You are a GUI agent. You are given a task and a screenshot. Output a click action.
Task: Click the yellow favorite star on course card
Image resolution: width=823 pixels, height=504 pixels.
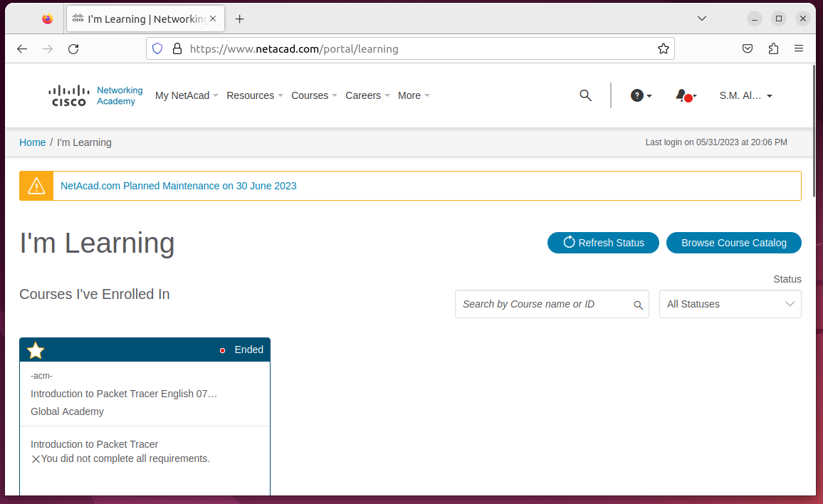pos(36,350)
